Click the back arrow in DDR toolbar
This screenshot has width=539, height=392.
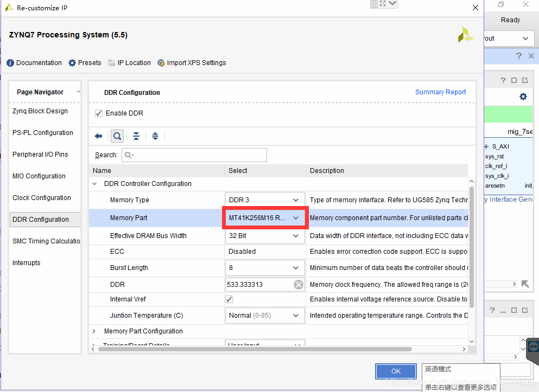pyautogui.click(x=98, y=136)
